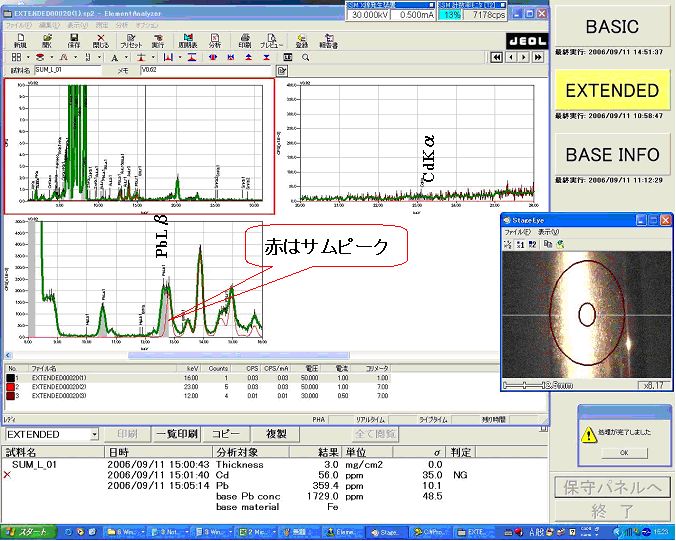The height and width of the screenshot is (541, 676).
Task: Open the ファイル menu in StageEye window
Action: tap(518, 231)
